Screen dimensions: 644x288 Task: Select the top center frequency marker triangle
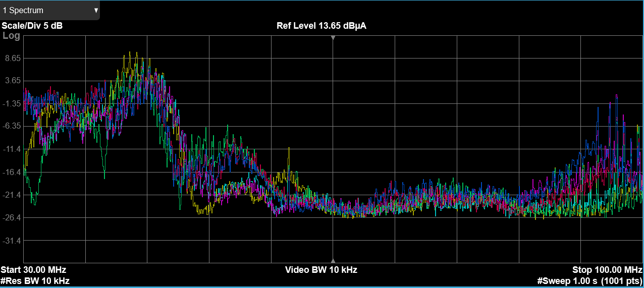(333, 38)
